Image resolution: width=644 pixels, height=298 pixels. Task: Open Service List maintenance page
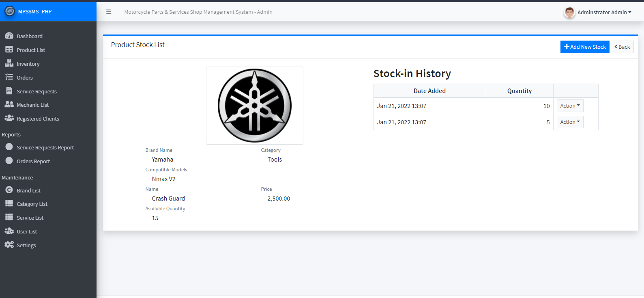click(48, 218)
